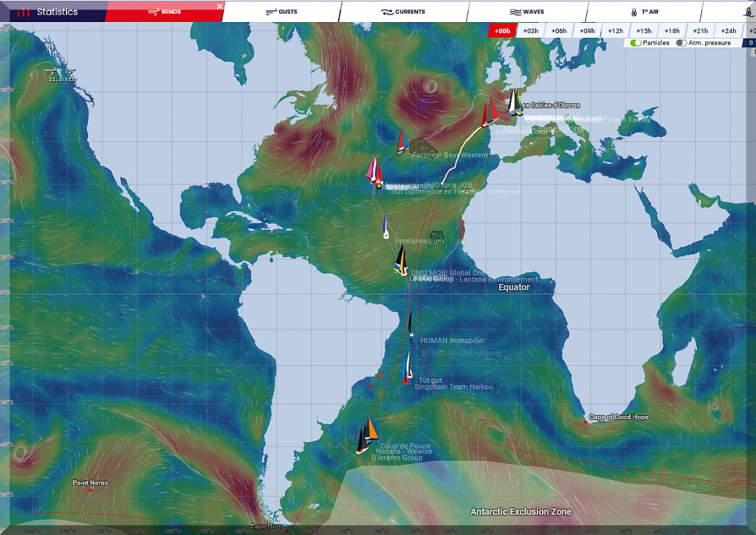Close the Winds layer with the X

pyautogui.click(x=219, y=7)
